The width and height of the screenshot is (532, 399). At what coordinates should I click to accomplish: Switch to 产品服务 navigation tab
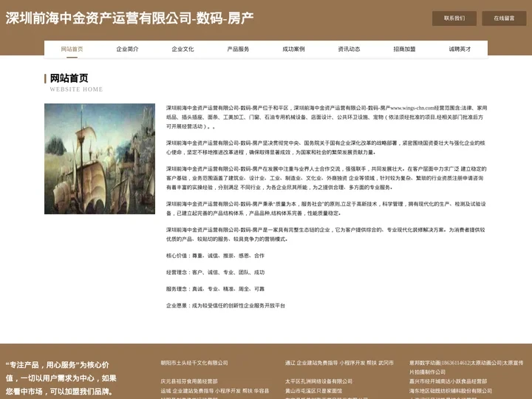point(238,50)
